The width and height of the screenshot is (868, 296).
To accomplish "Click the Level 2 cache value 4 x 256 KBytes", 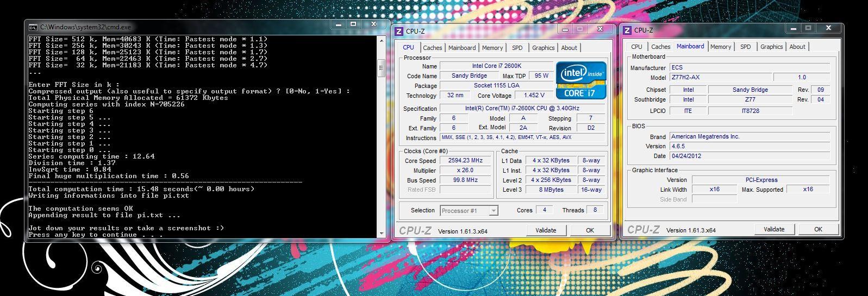I will tap(551, 180).
